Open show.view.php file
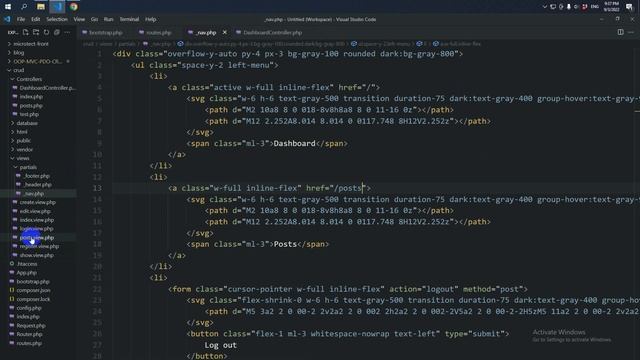The width and height of the screenshot is (640, 360). (x=37, y=255)
